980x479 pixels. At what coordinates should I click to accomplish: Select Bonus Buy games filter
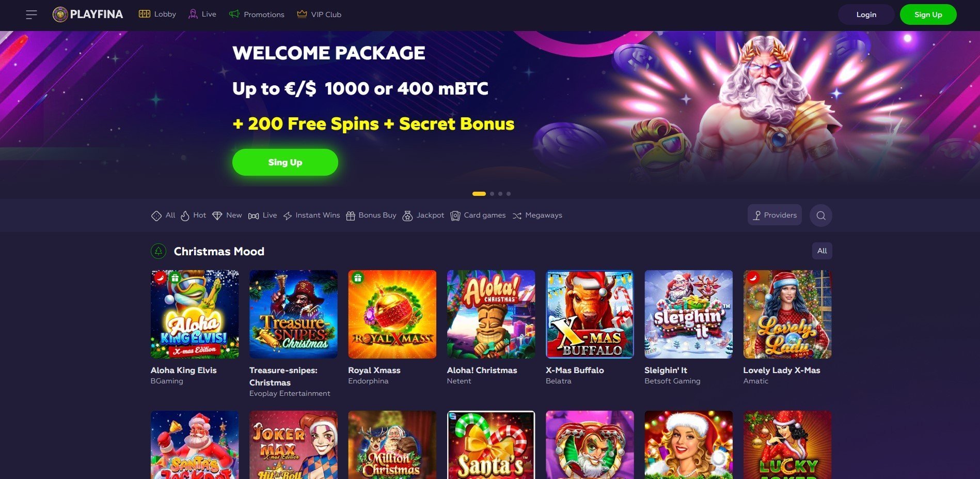(x=371, y=215)
